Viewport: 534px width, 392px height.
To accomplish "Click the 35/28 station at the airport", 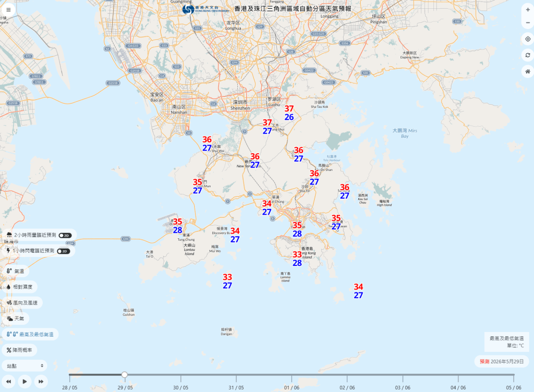I will click(177, 226).
